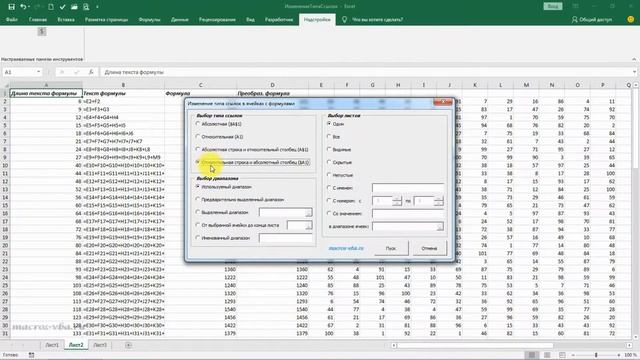Click the Общий доступ share icon
Viewport: 640px width, 360px height.
pyautogui.click(x=575, y=19)
